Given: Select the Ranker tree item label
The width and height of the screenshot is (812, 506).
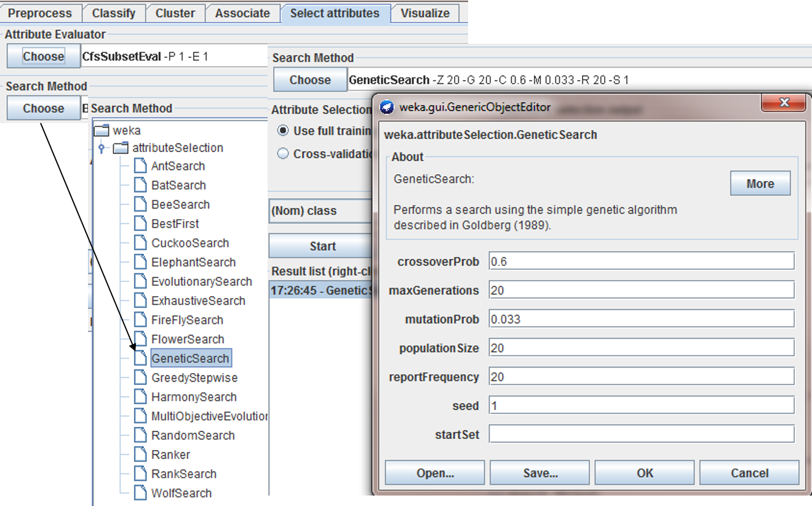Looking at the screenshot, I should coord(171,455).
